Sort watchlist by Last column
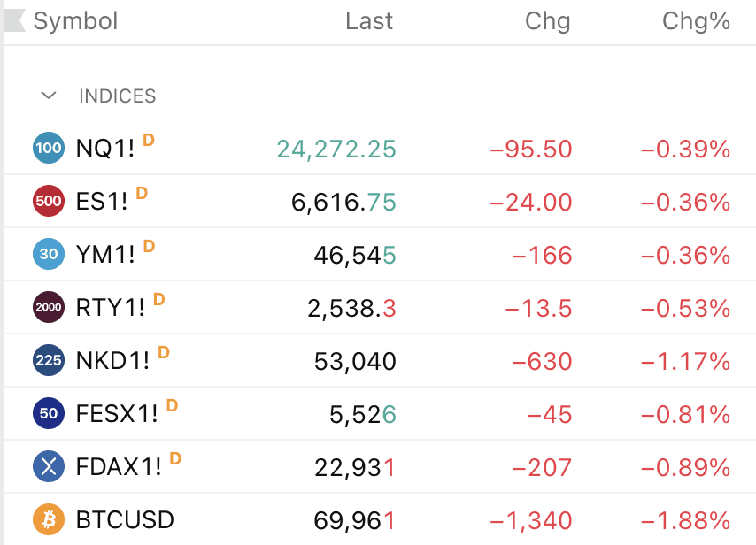This screenshot has width=756, height=545. click(369, 21)
